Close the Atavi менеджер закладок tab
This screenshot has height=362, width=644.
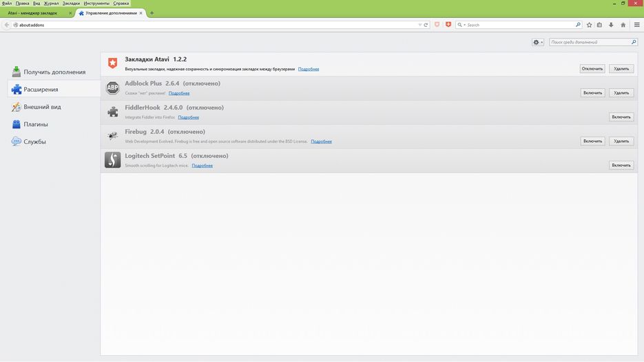(x=70, y=13)
